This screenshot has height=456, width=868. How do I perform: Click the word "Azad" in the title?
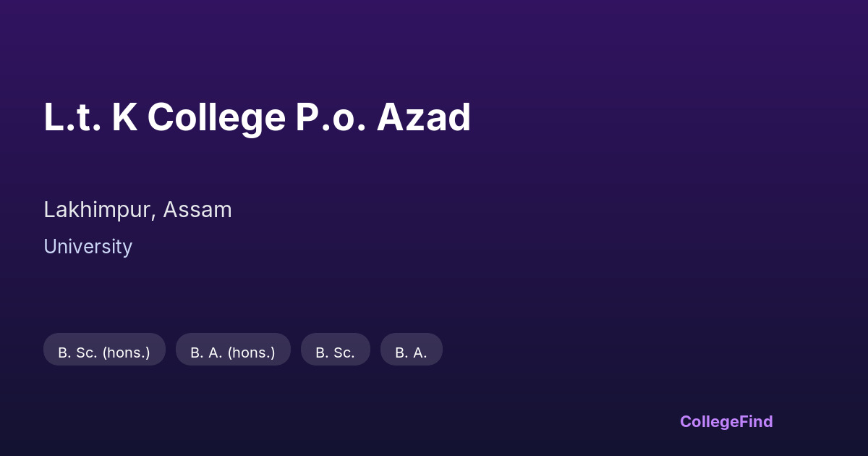click(424, 117)
